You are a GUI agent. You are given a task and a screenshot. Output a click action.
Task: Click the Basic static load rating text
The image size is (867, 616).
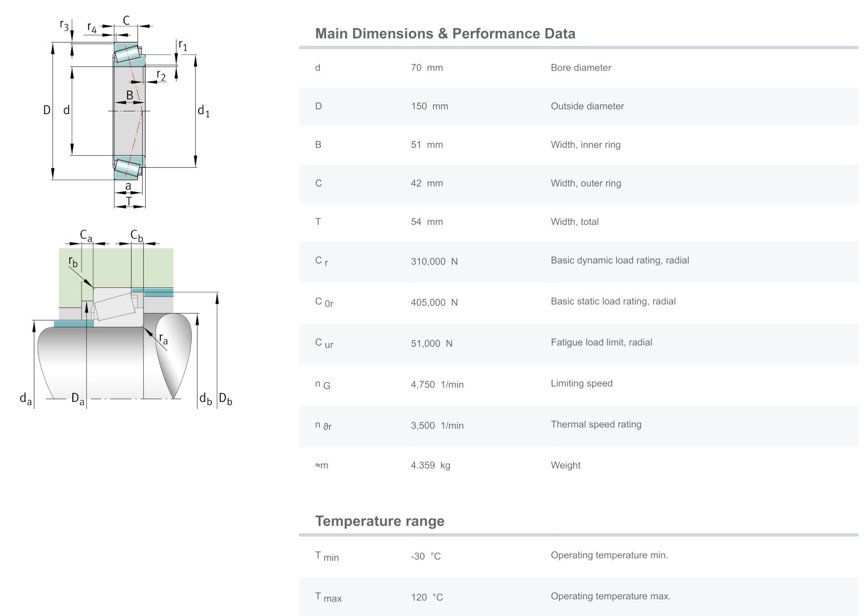613,301
